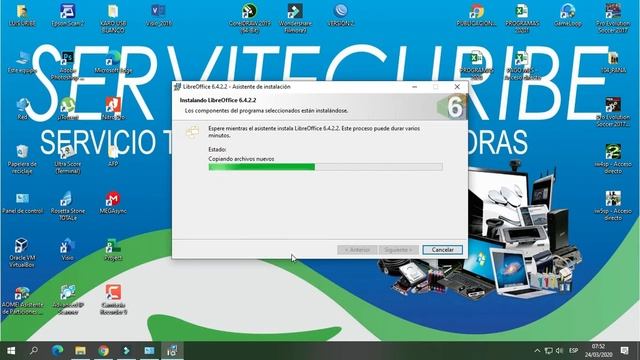Screen dimensions: 640x360
Task: Open Microsoft Edge from the taskbar
Action: tap(57, 351)
